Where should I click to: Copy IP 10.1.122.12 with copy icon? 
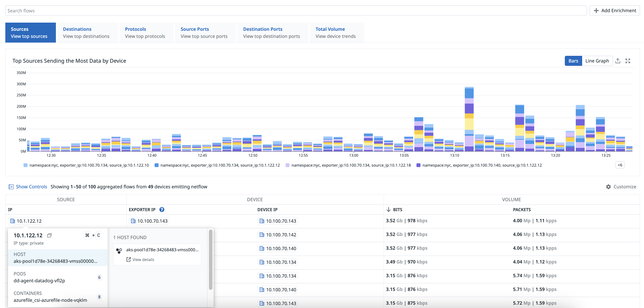coord(49,235)
